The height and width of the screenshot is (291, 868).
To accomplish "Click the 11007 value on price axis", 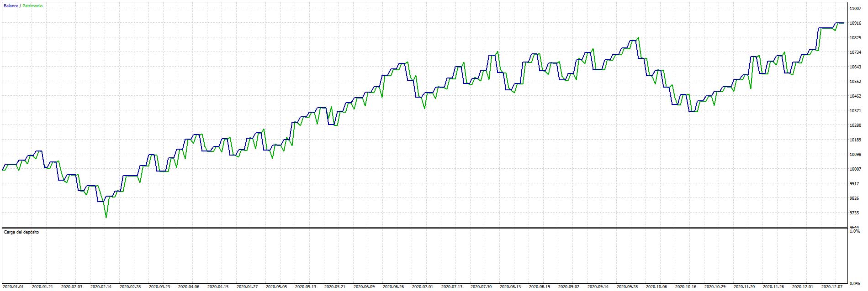I will pos(856,9).
